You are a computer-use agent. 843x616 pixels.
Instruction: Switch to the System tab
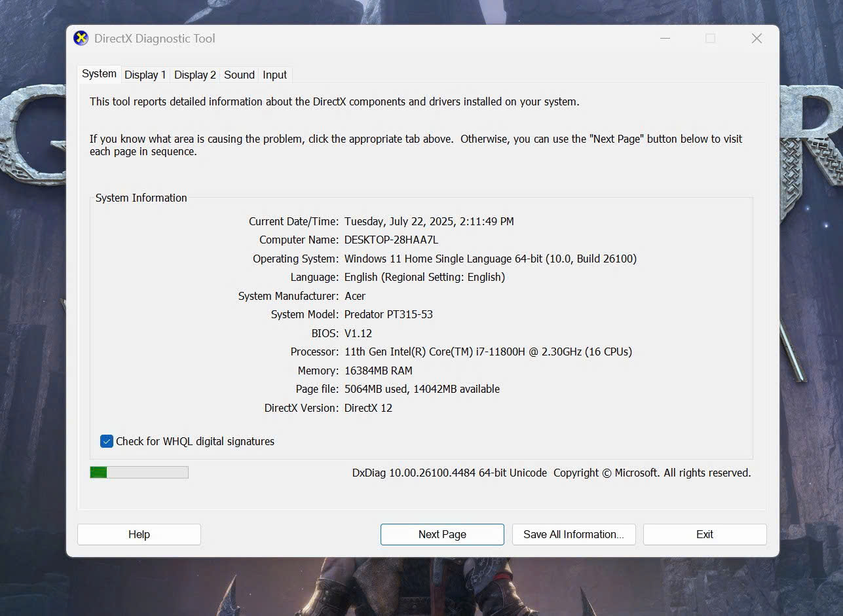pos(99,74)
